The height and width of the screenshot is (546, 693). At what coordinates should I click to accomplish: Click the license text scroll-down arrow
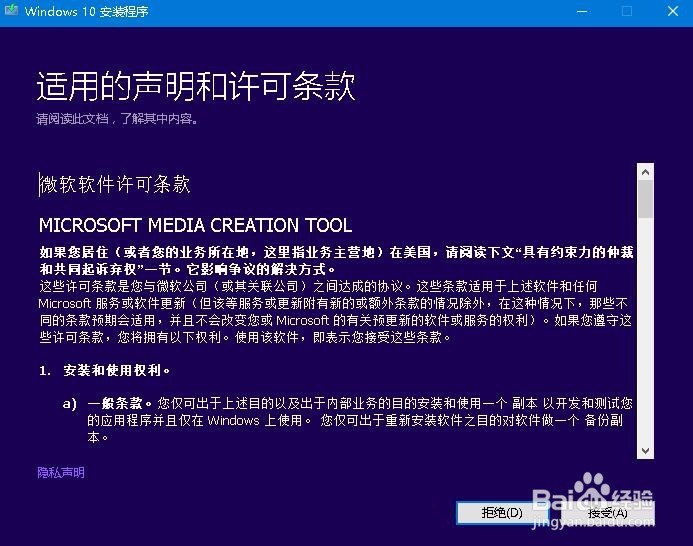click(x=645, y=451)
